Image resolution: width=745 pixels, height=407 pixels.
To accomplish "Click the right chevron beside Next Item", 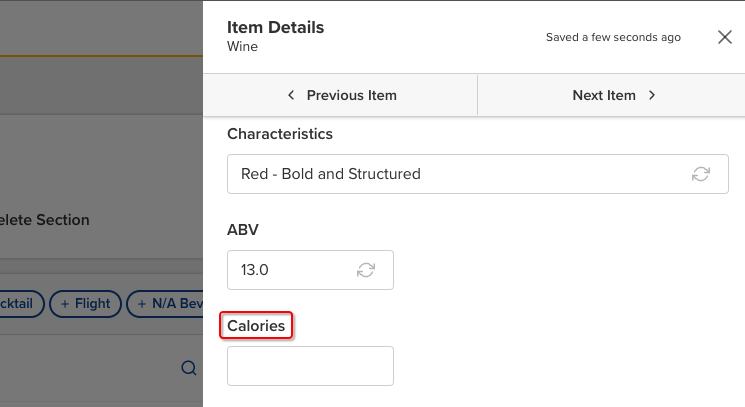I will coord(652,96).
